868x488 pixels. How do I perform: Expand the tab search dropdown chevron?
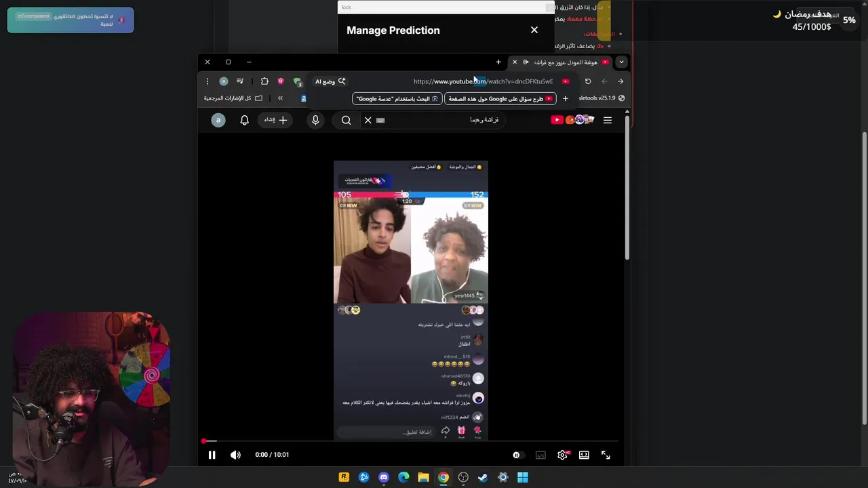[x=621, y=62]
